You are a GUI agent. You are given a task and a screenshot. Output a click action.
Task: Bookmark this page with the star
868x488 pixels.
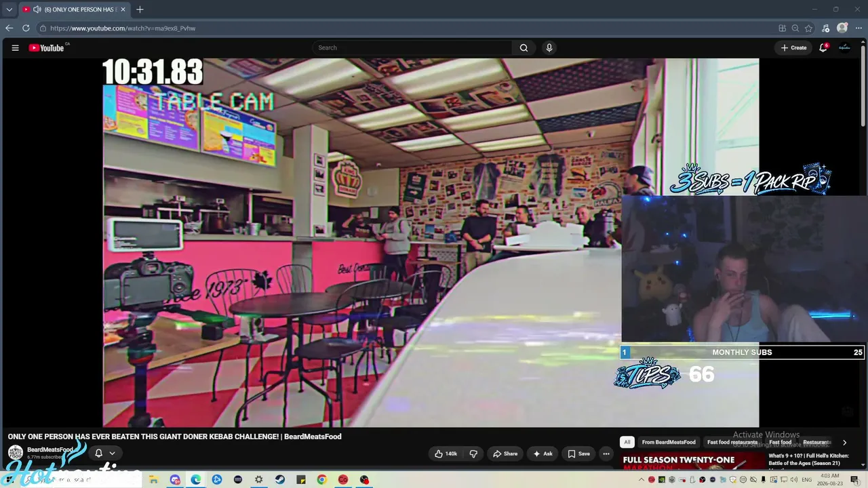[809, 28]
